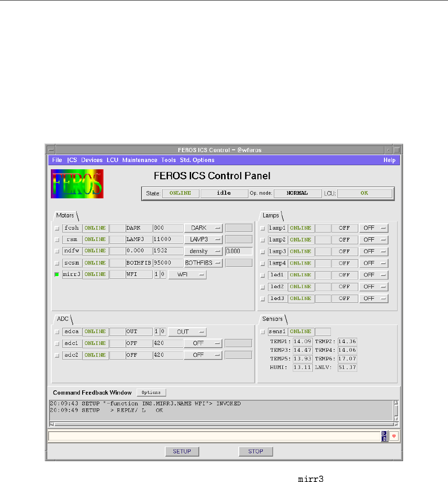Open the Std. Options menu
The height and width of the screenshot is (482, 448).
(x=197, y=160)
